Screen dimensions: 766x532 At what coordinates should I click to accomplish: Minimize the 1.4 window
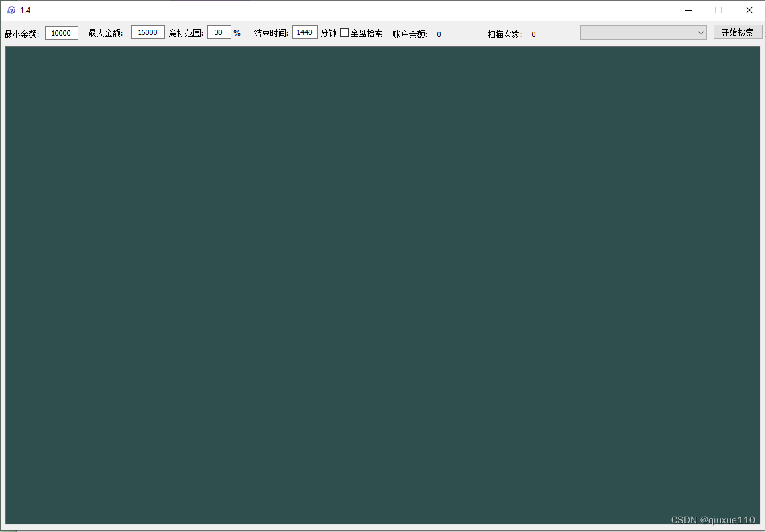pyautogui.click(x=688, y=10)
